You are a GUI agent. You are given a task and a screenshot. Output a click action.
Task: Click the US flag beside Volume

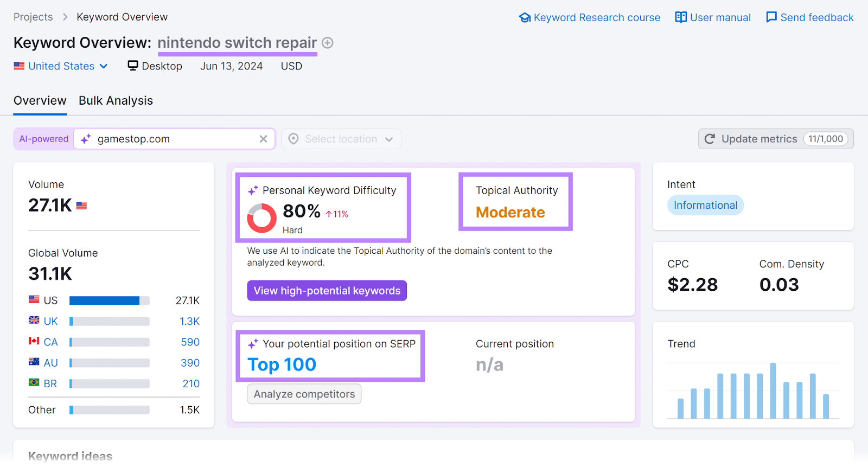[x=81, y=205]
